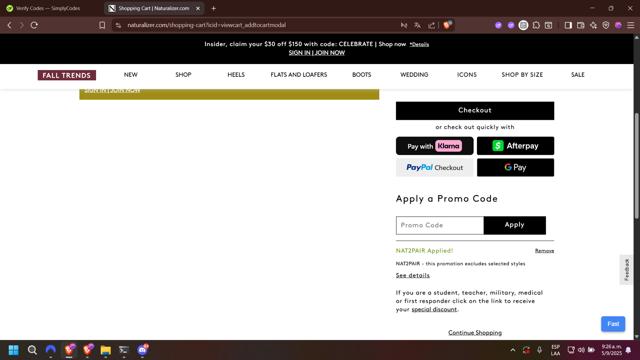Click the blue Fast checkout button
640x360 pixels.
coord(613,324)
